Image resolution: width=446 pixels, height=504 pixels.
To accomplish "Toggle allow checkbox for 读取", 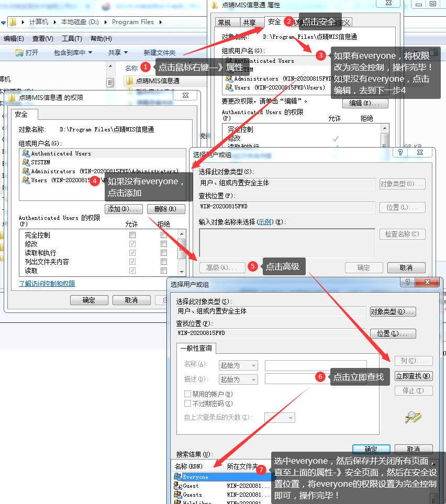I will coord(132,271).
